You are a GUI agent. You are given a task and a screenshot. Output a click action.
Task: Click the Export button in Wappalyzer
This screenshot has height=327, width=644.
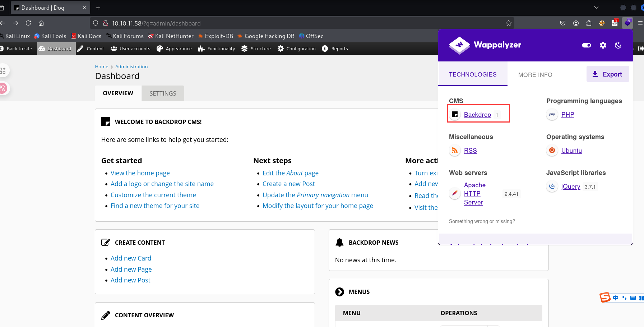pos(607,74)
